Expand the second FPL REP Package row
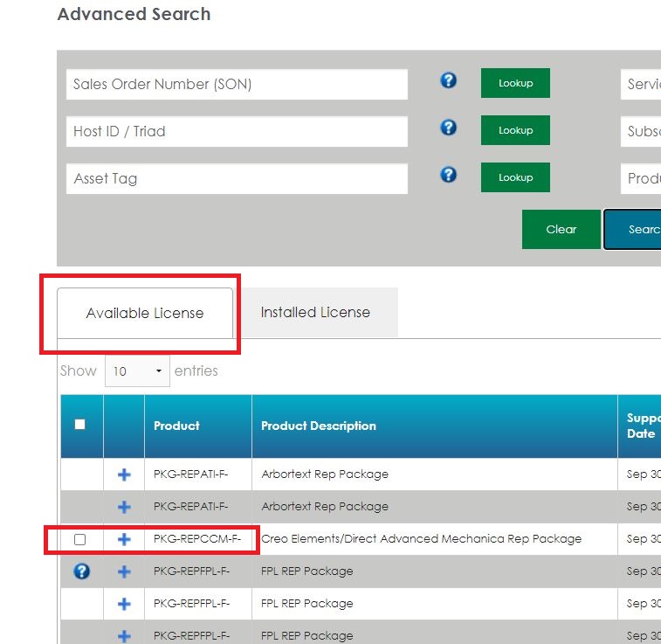 point(124,604)
